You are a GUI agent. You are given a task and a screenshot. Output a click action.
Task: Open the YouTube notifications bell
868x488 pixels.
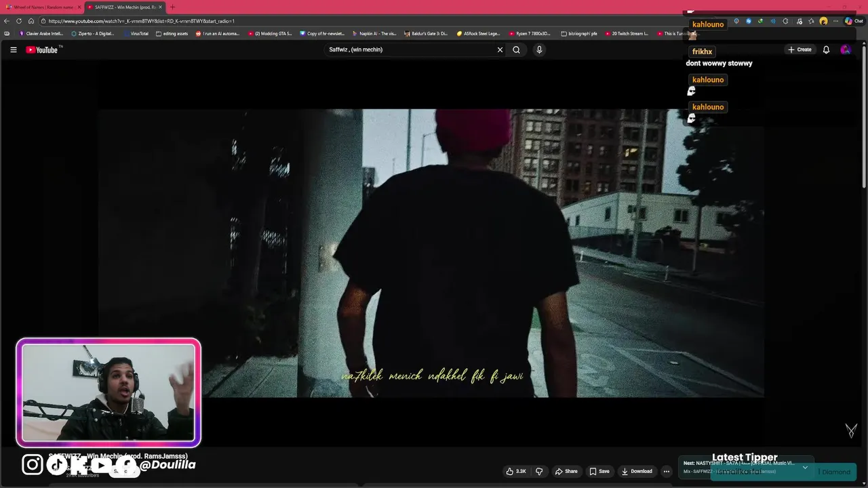(x=826, y=49)
